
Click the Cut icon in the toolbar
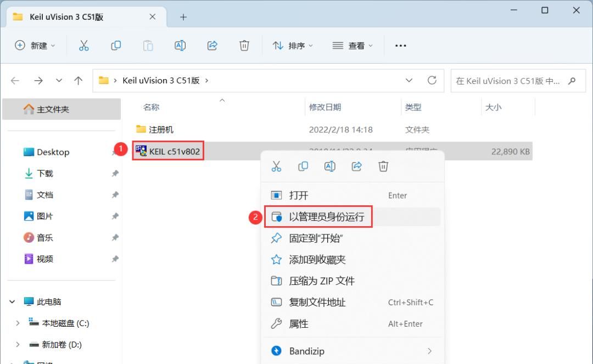(83, 46)
